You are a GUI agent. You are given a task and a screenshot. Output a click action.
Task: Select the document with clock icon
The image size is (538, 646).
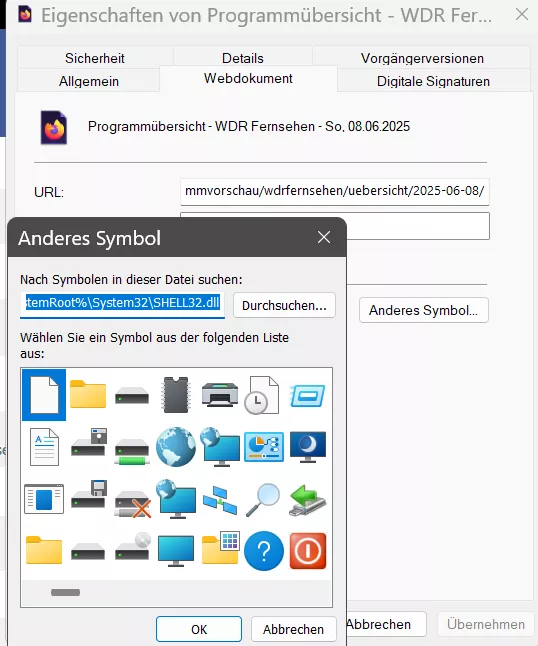pyautogui.click(x=262, y=395)
